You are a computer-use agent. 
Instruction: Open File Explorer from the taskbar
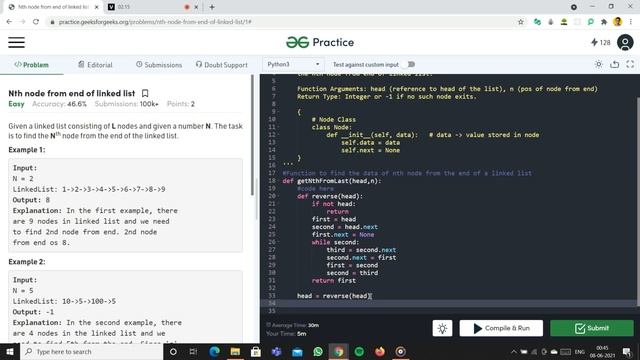click(235, 351)
